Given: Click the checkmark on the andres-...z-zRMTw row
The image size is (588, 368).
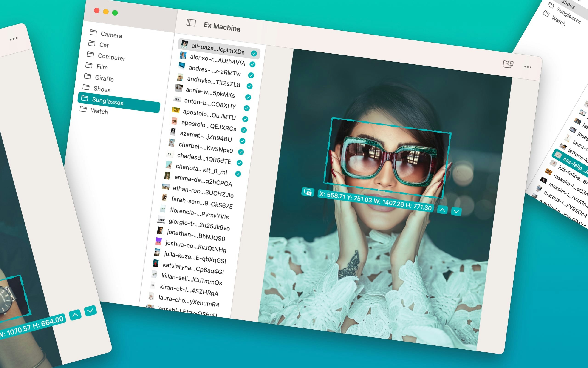Looking at the screenshot, I should [x=251, y=75].
